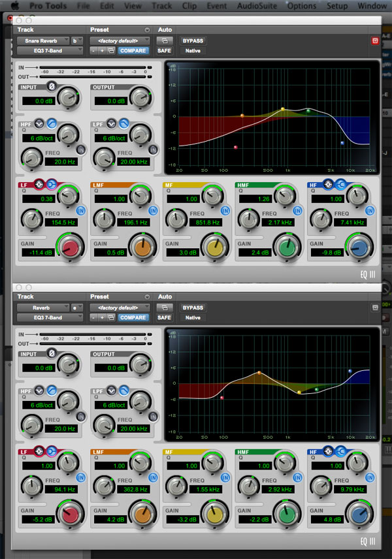The width and height of the screenshot is (392, 559).
Task: Select LPF low-pass shape in lower Reverb EQ
Action: tap(123, 391)
